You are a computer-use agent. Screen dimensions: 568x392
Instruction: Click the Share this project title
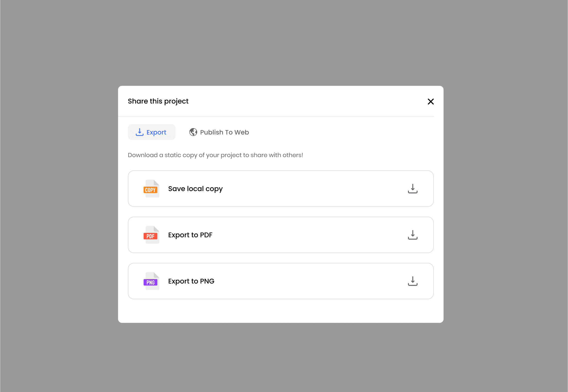158,101
